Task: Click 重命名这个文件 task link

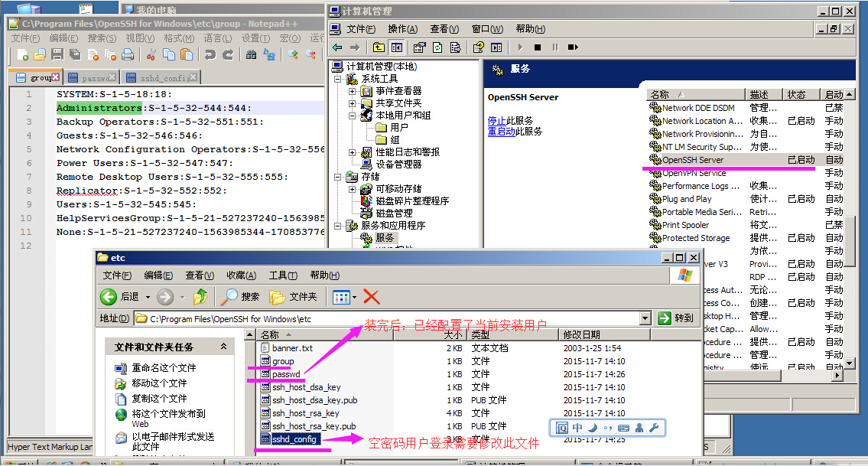Action: (164, 368)
